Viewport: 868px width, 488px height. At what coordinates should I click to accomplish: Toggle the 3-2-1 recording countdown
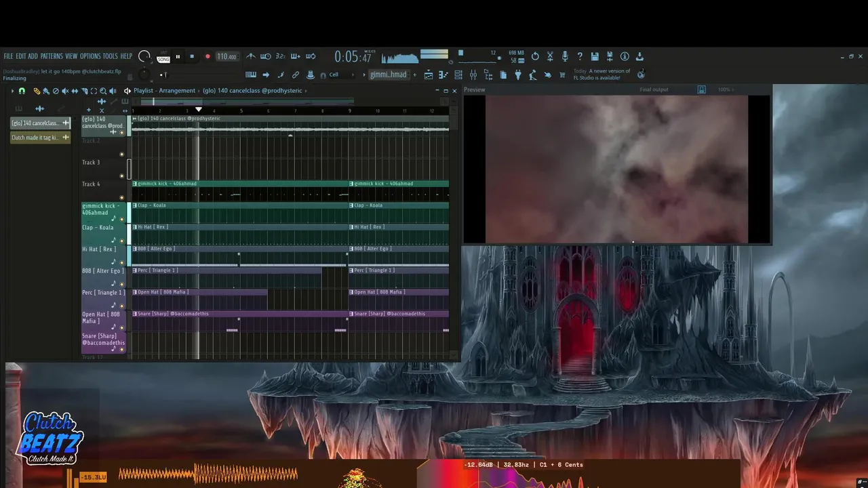point(280,56)
